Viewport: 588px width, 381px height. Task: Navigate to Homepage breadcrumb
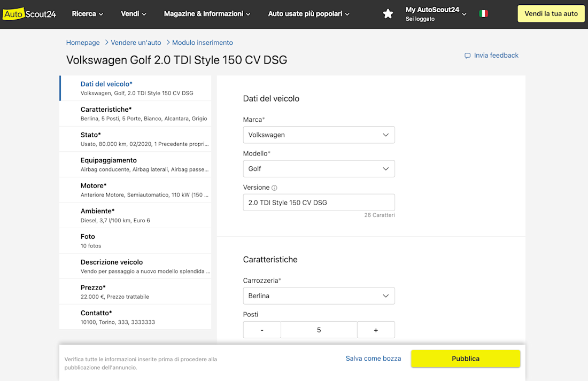click(x=83, y=43)
